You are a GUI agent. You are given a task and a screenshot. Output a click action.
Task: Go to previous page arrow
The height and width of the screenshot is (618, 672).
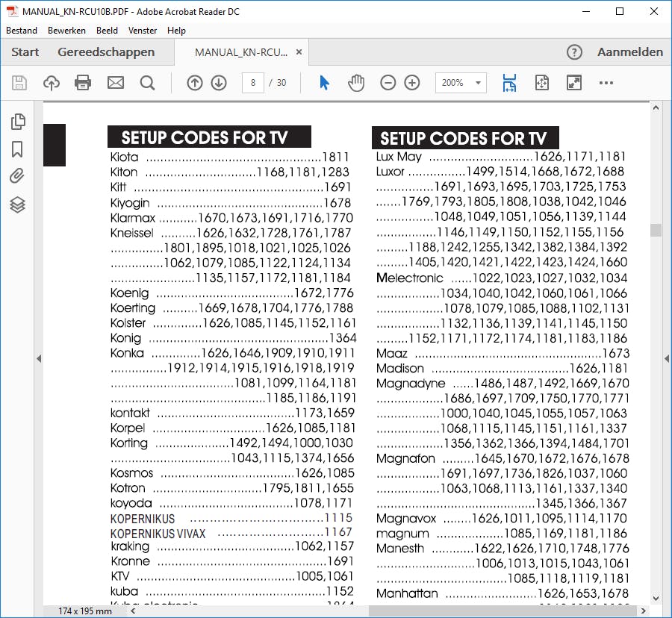195,83
